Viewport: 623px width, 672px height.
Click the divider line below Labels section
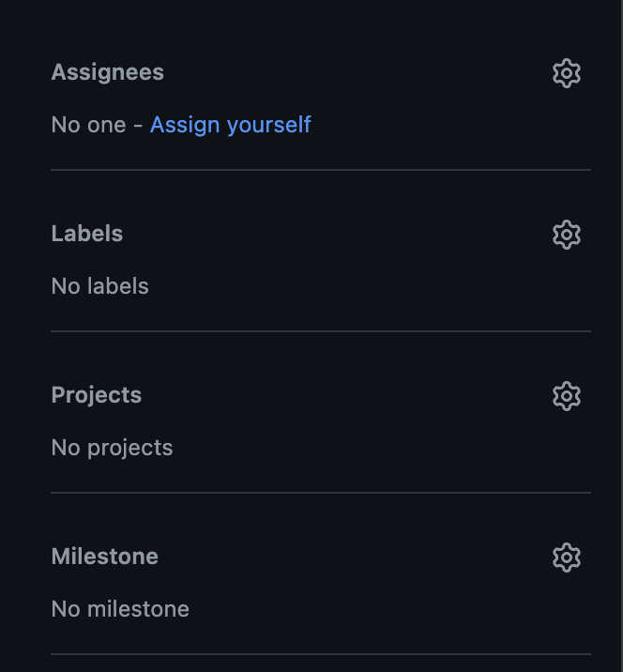point(321,331)
